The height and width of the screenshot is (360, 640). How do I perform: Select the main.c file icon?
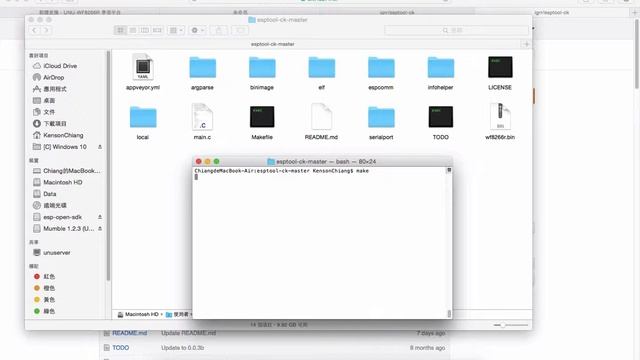click(x=202, y=117)
